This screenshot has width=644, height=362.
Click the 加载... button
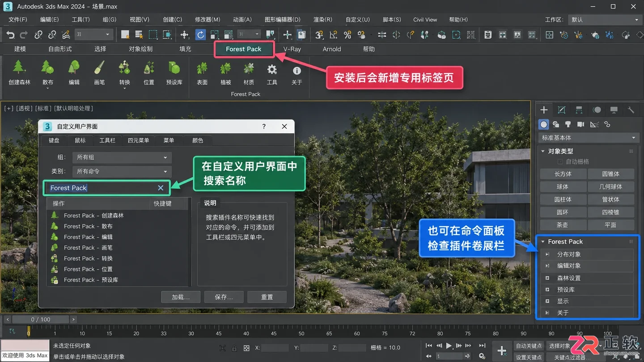[181, 297]
